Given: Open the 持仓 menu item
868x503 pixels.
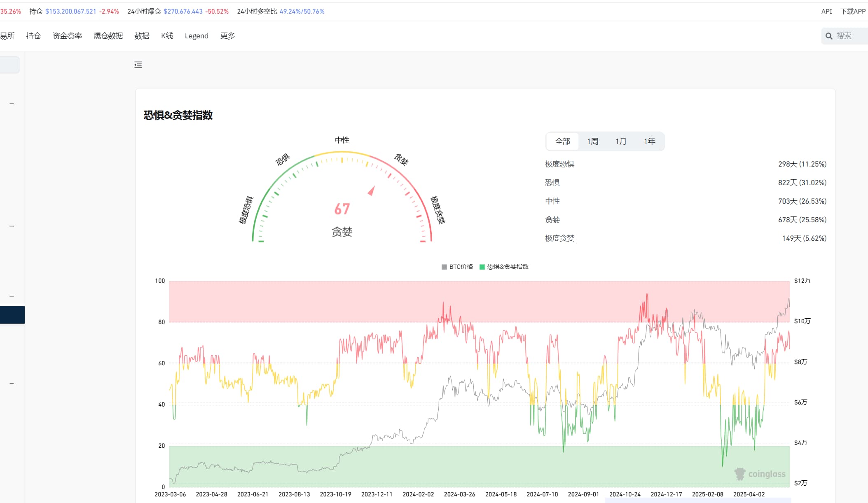Looking at the screenshot, I should pyautogui.click(x=33, y=36).
